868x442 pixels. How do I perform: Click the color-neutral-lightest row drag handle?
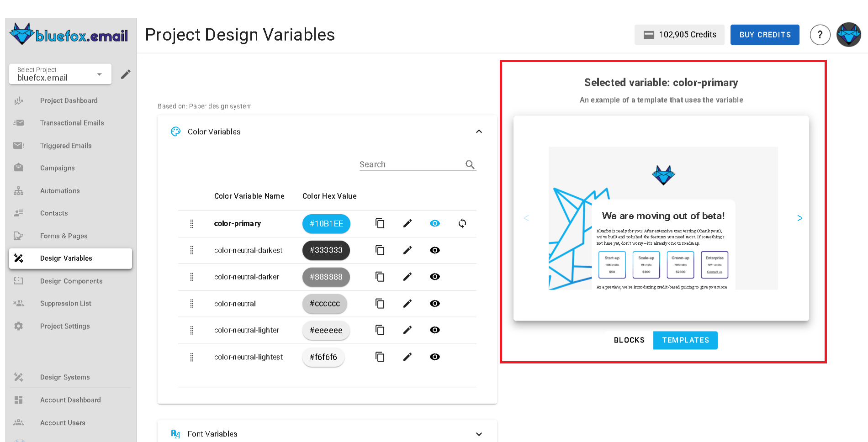click(x=192, y=357)
